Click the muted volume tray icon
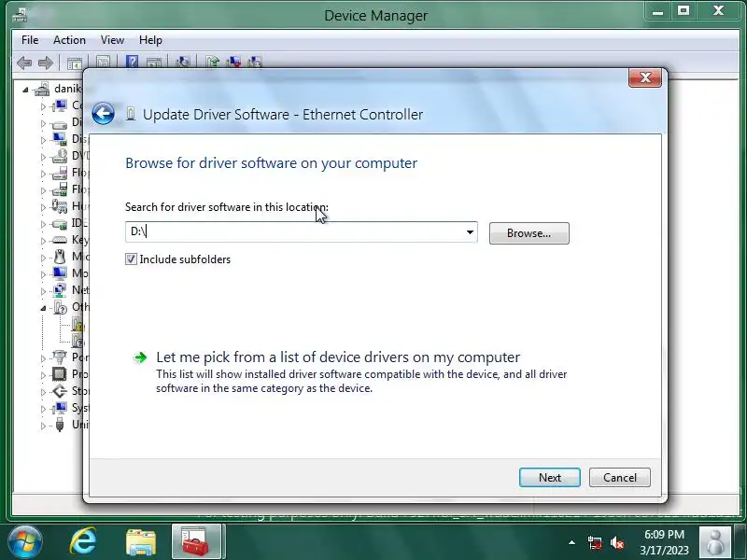747x560 pixels. click(617, 542)
